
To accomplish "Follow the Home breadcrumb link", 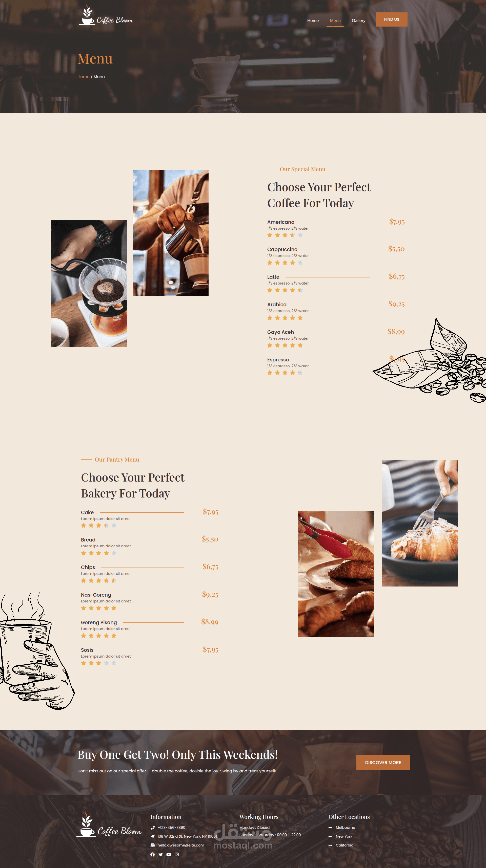I will [83, 77].
